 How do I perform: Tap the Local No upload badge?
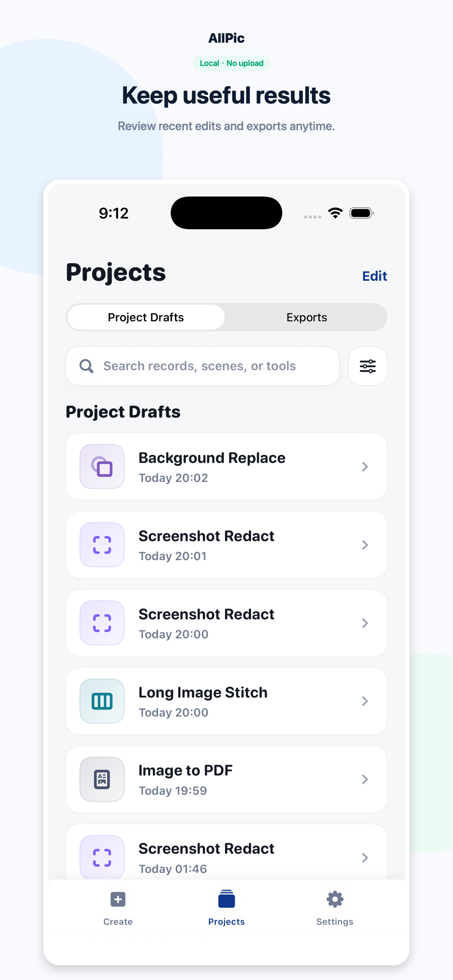pyautogui.click(x=232, y=63)
